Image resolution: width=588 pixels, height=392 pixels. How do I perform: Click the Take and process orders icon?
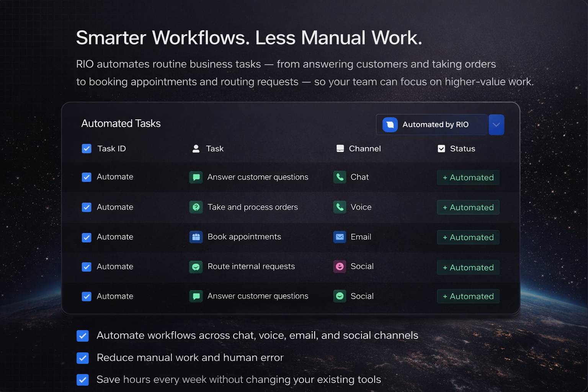pos(196,207)
